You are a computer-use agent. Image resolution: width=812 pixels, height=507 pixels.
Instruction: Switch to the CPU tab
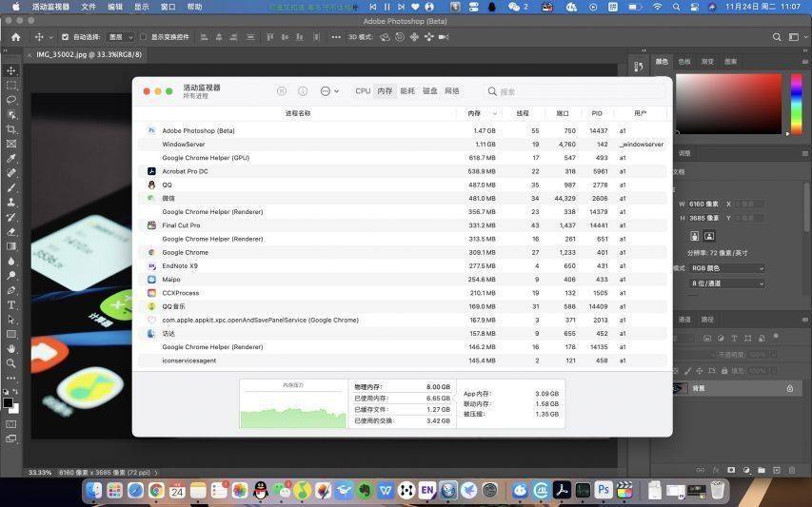point(363,91)
